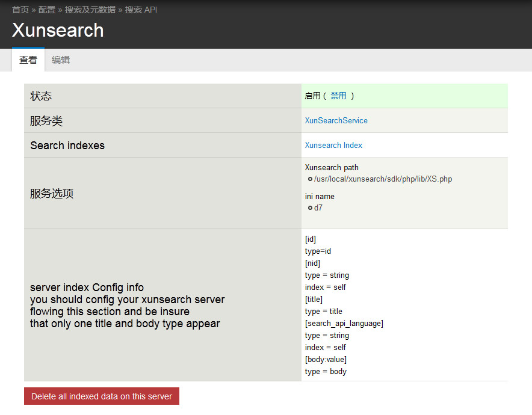Click the server index Config info heading
This screenshot has width=532, height=415.
pos(87,287)
